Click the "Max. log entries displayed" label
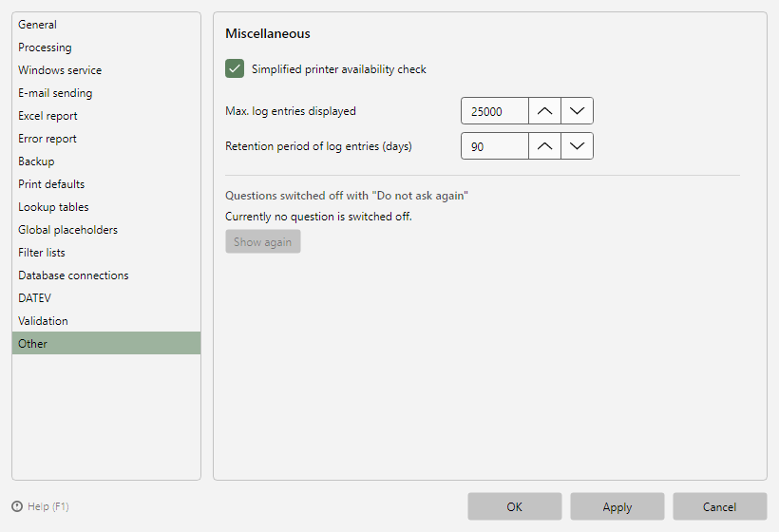Image resolution: width=779 pixels, height=532 pixels. click(291, 111)
